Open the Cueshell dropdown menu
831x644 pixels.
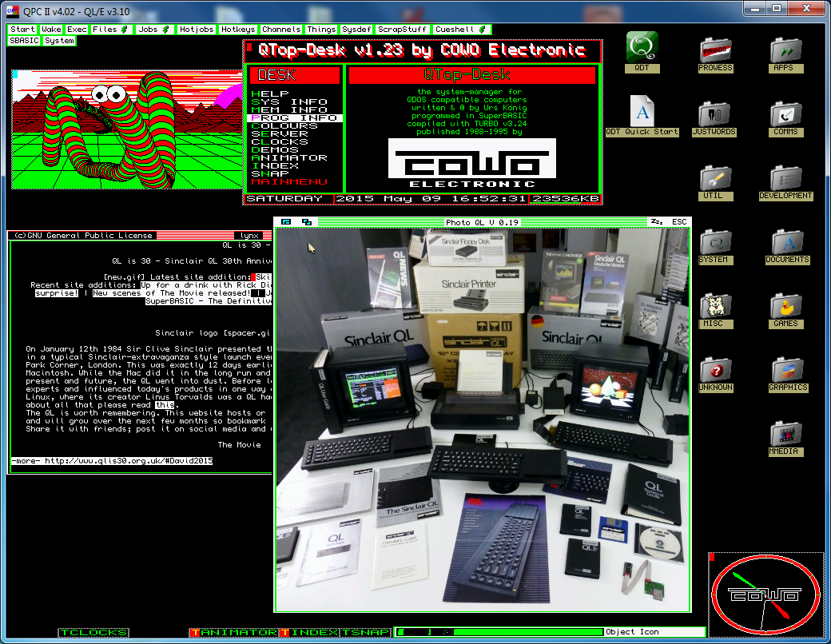coord(461,30)
